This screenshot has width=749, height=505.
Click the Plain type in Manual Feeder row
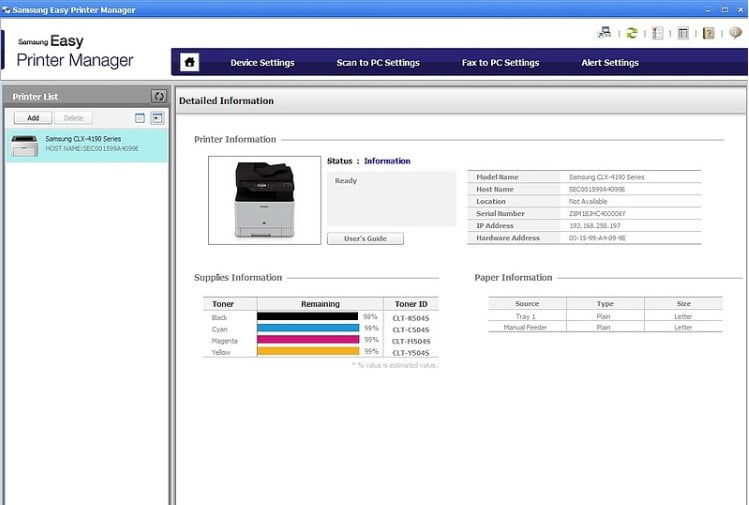click(x=603, y=327)
